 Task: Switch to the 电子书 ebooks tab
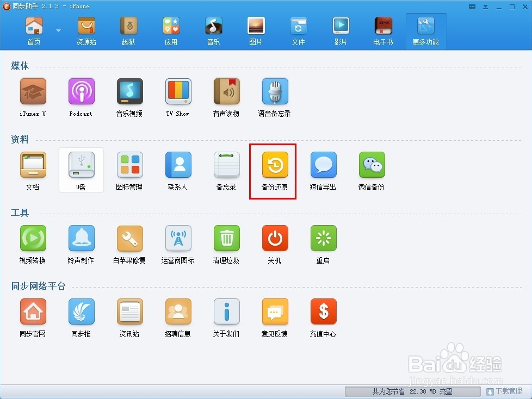(383, 31)
